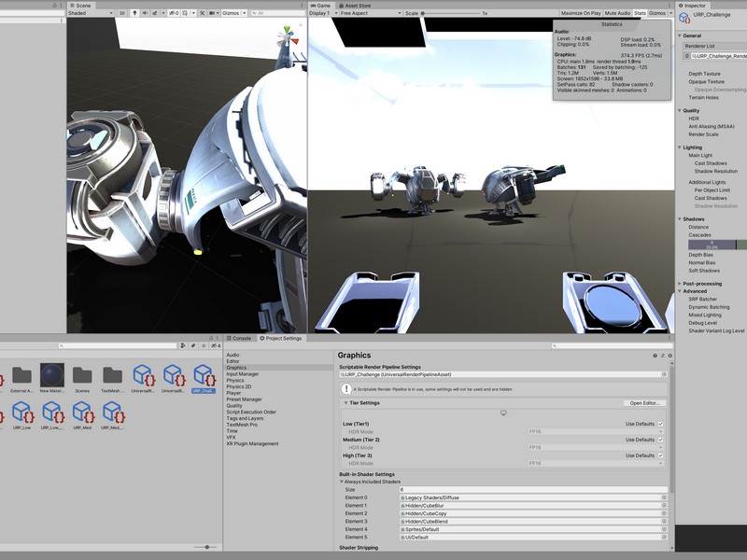Select Physics 2D settings category

coord(239,386)
